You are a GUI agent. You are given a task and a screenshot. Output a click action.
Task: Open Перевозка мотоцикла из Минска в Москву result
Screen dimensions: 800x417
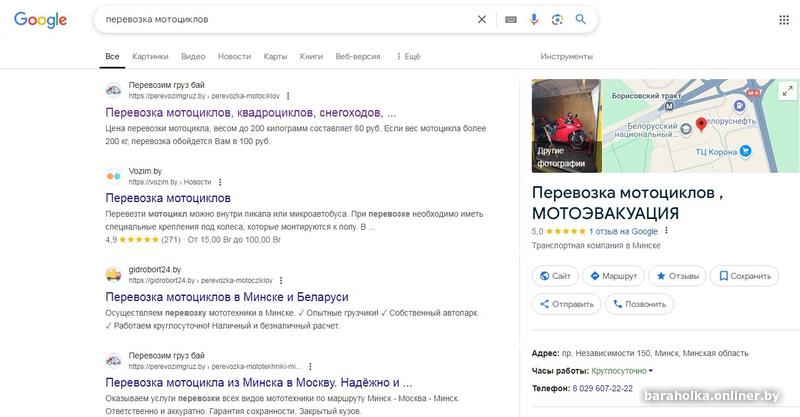point(259,383)
